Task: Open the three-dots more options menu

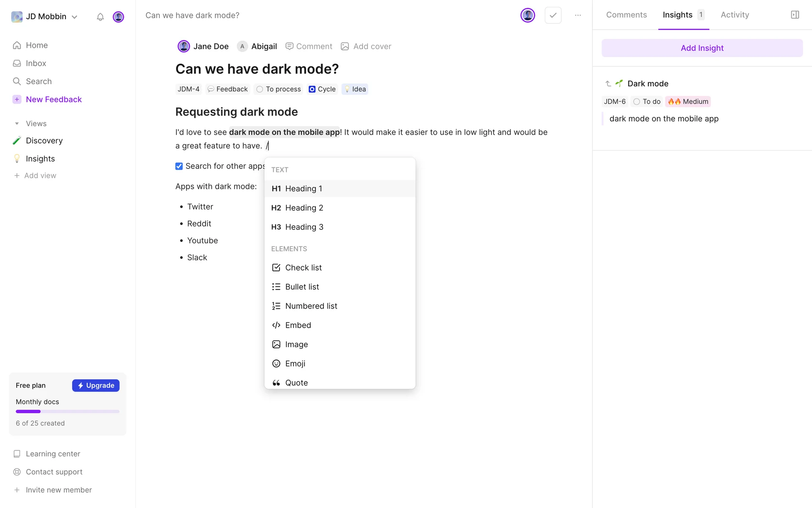Action: 578,15
